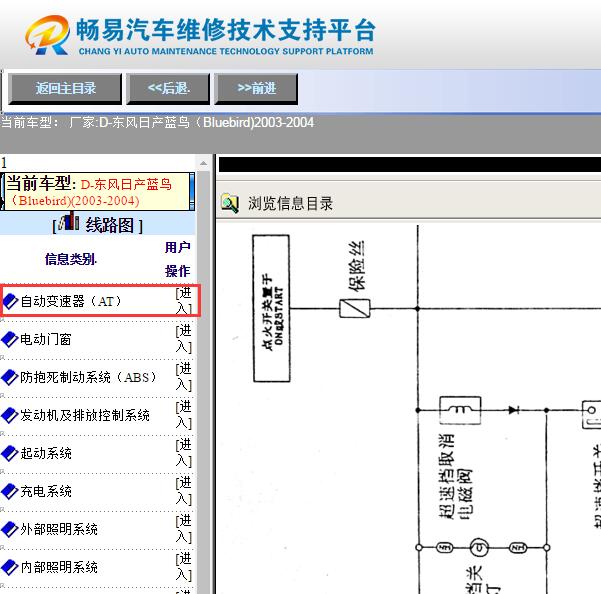Click the 用户操作 column header

[177, 259]
